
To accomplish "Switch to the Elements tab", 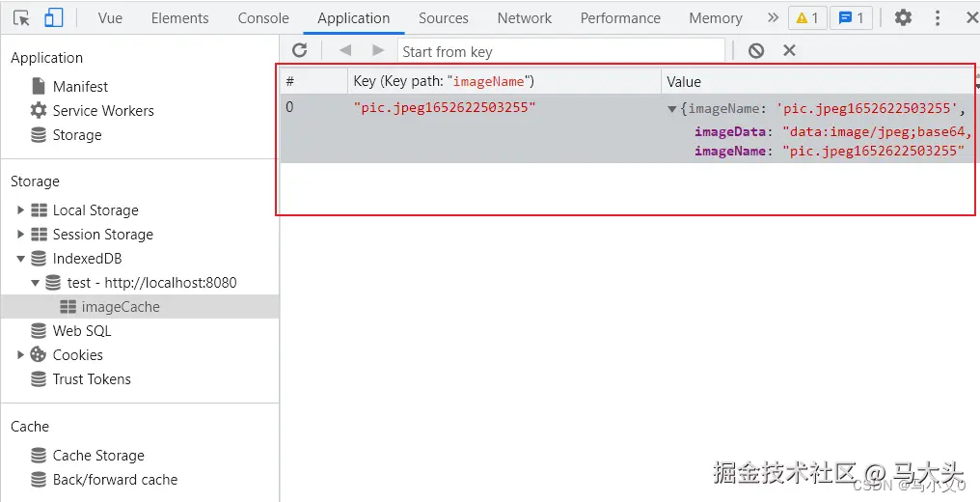I will [x=180, y=18].
